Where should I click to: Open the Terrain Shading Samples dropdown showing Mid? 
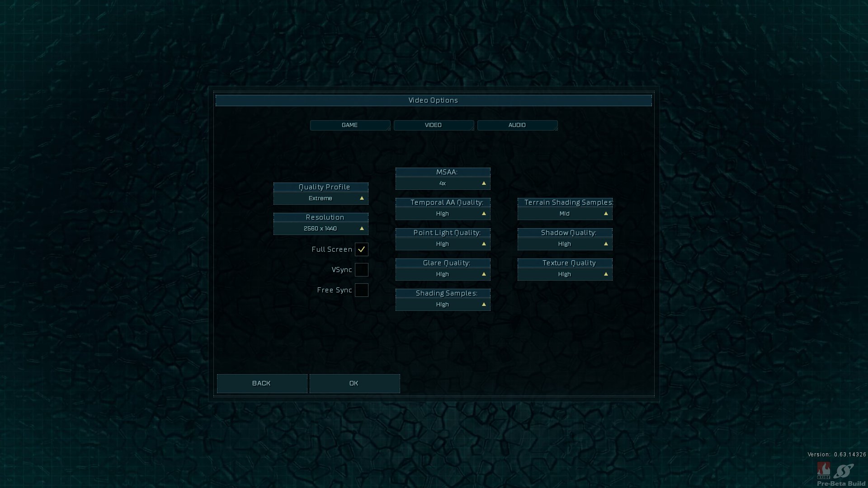coord(565,214)
